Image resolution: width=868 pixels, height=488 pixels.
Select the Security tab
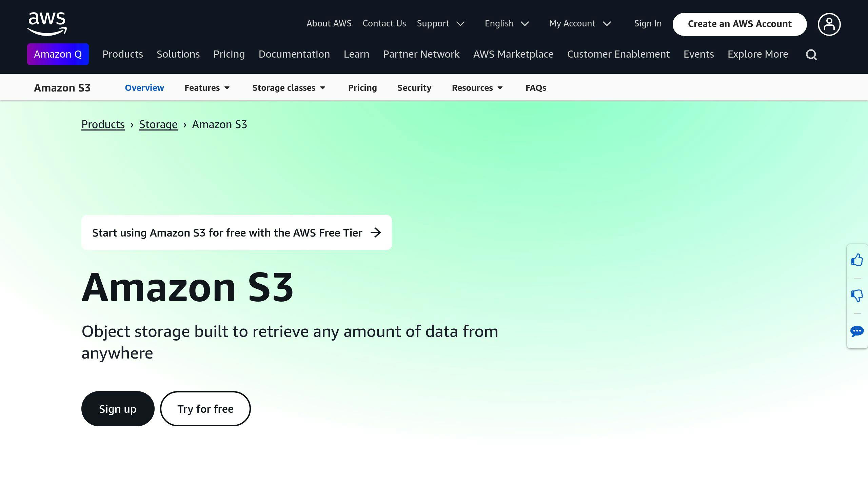pyautogui.click(x=414, y=88)
